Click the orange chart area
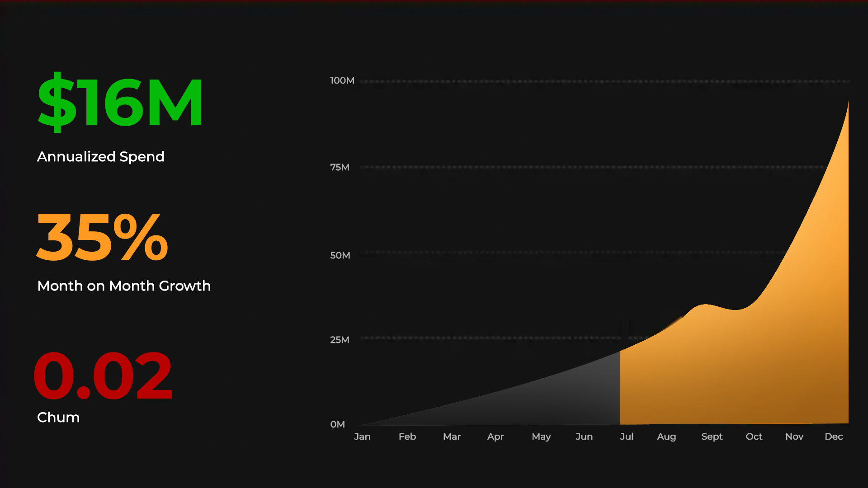The image size is (868, 488). 769,361
